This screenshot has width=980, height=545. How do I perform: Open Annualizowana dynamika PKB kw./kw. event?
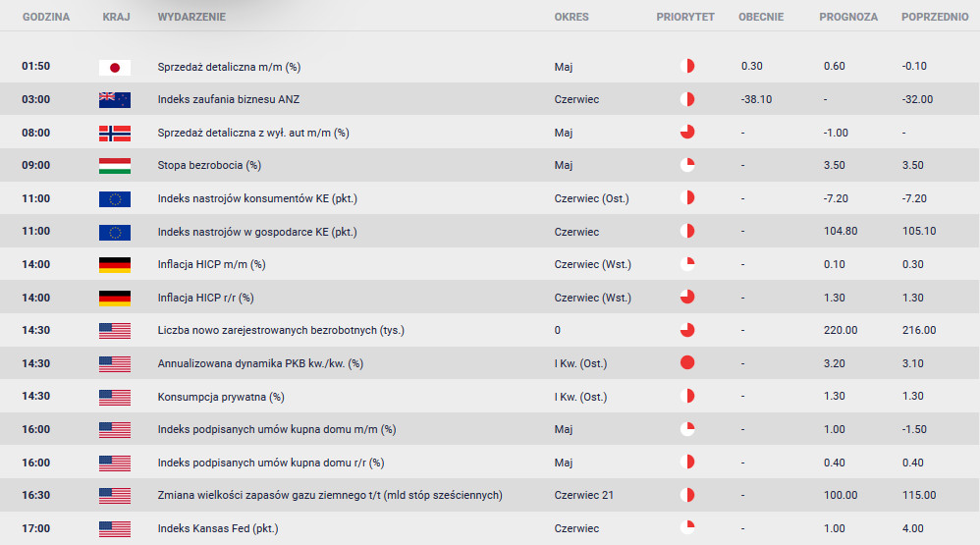[x=260, y=363]
